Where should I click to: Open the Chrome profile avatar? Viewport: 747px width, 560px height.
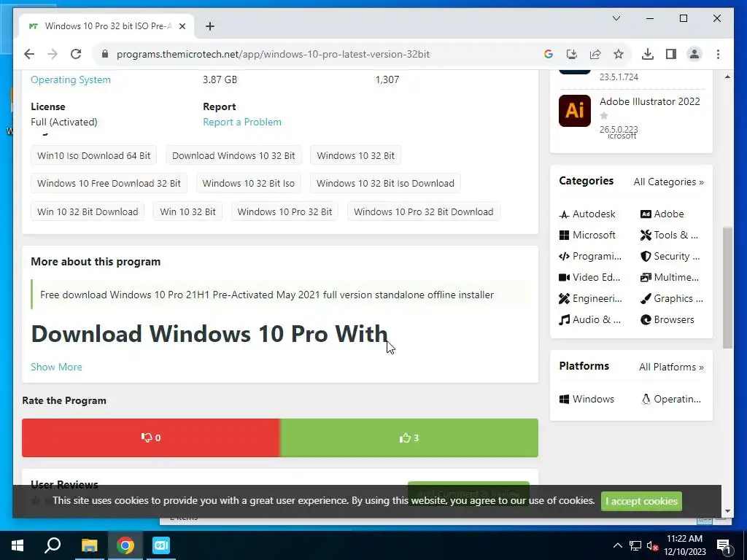[694, 54]
